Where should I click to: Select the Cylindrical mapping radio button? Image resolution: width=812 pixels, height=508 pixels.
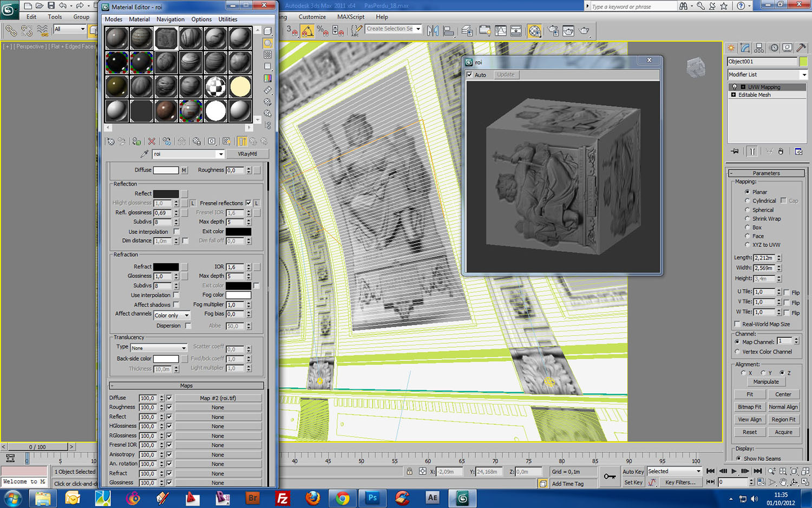coord(747,201)
